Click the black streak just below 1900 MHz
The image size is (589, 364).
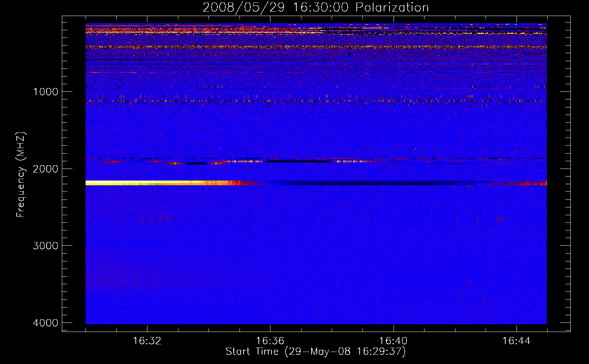coord(299,161)
